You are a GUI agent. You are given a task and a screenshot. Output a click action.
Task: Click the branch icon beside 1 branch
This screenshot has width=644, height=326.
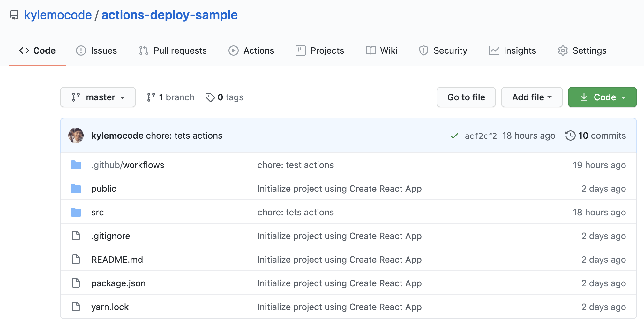(x=151, y=97)
